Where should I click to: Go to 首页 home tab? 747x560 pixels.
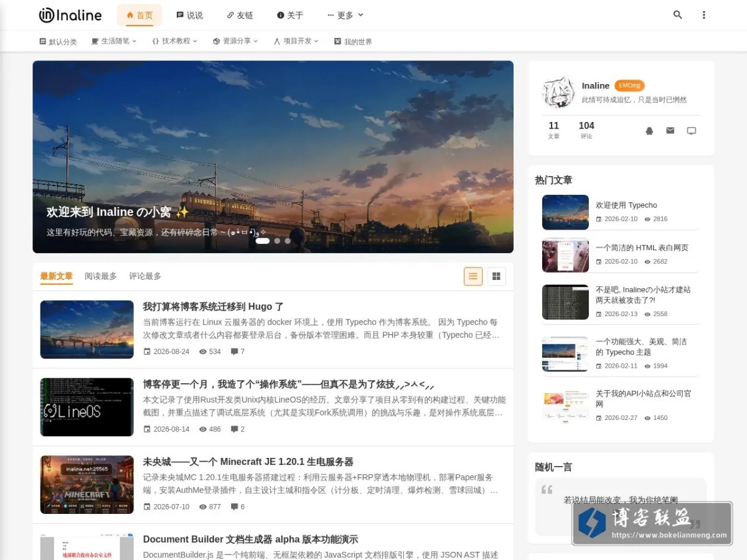tap(139, 15)
